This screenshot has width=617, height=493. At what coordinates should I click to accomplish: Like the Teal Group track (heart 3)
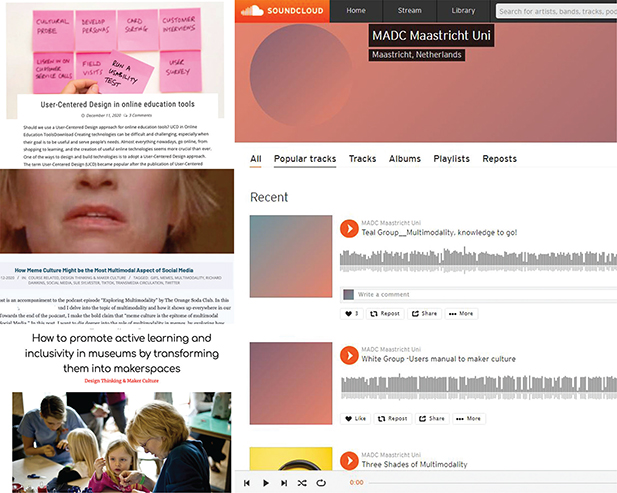click(351, 314)
